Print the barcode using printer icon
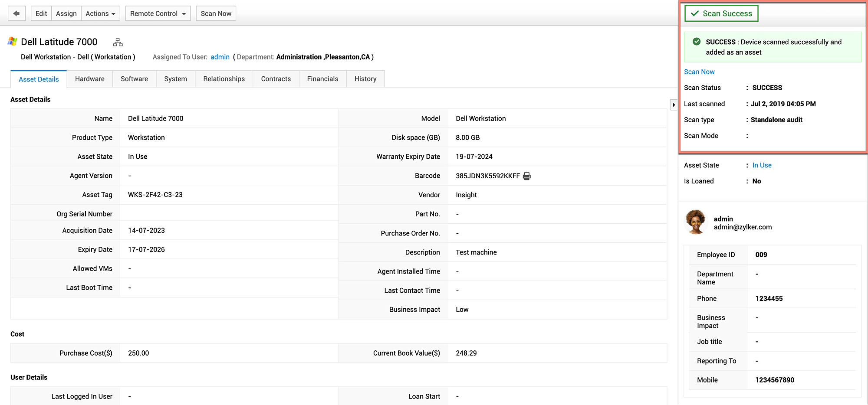This screenshot has height=405, width=868. tap(527, 176)
